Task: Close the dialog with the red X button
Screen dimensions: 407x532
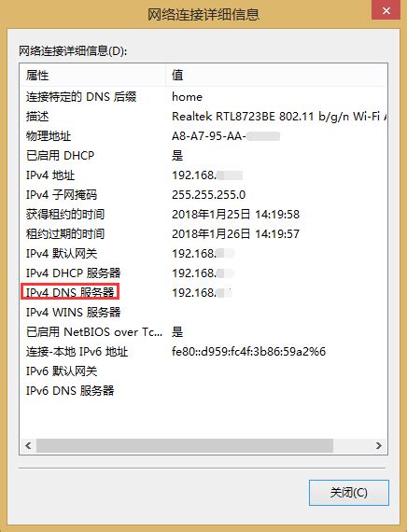Action: [x=386, y=10]
